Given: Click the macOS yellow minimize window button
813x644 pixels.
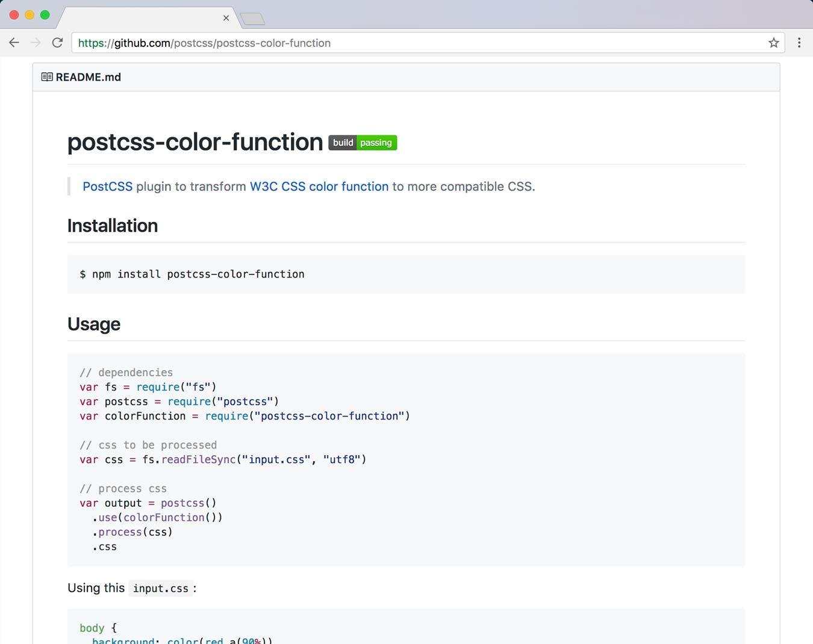Looking at the screenshot, I should (29, 14).
